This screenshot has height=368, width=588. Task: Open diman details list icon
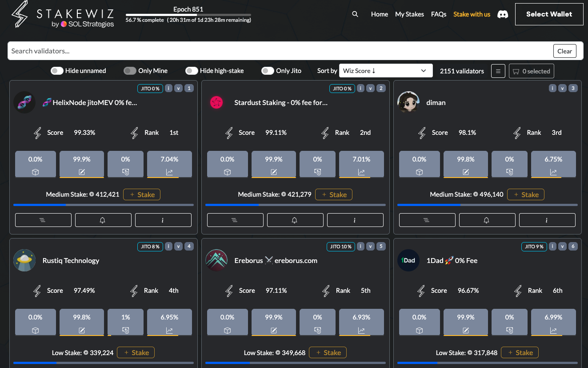(x=427, y=220)
